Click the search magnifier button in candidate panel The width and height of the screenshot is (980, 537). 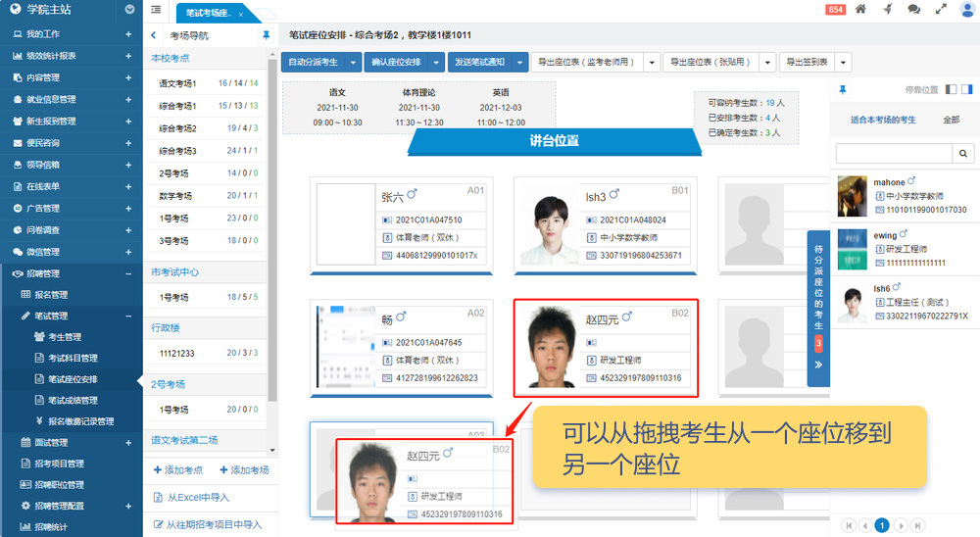click(964, 154)
